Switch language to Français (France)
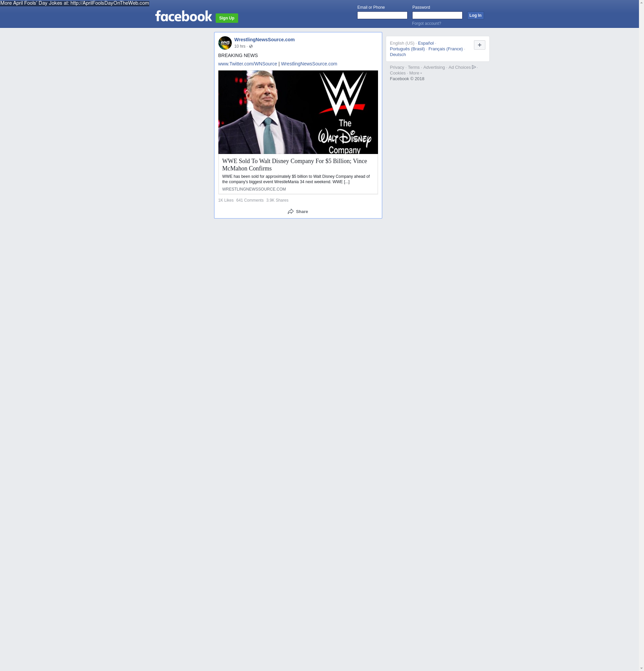This screenshot has height=671, width=644. (445, 49)
